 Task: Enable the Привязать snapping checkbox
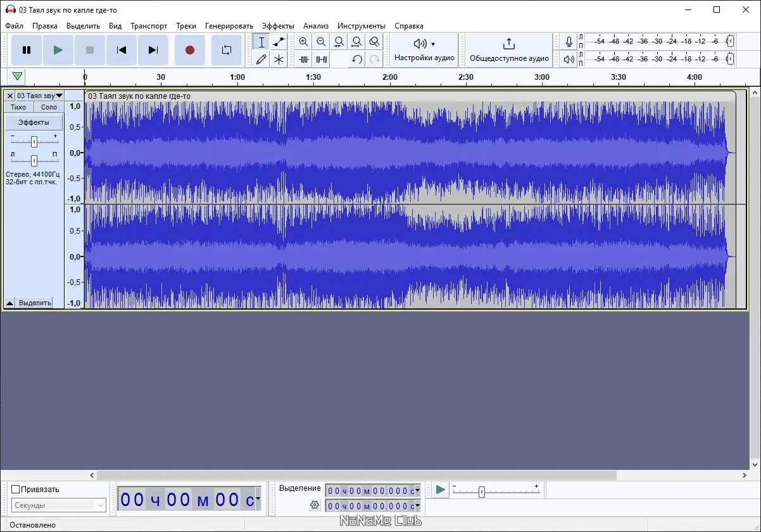click(x=16, y=489)
